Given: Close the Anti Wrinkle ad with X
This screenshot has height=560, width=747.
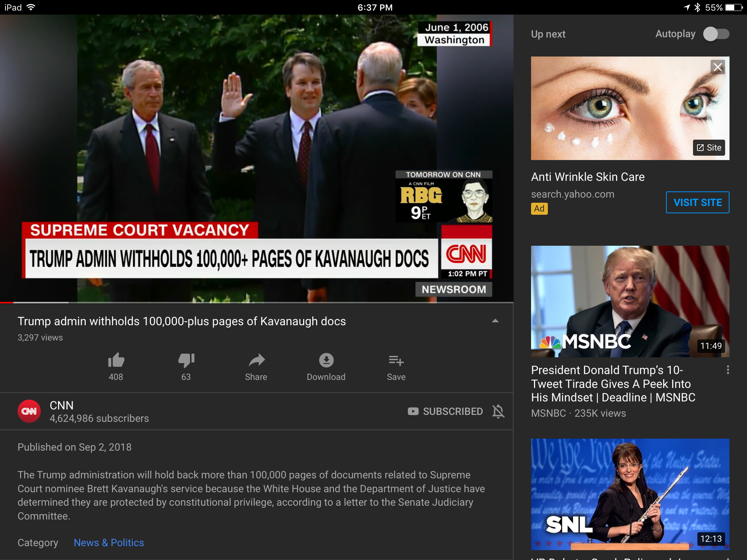Looking at the screenshot, I should 717,67.
